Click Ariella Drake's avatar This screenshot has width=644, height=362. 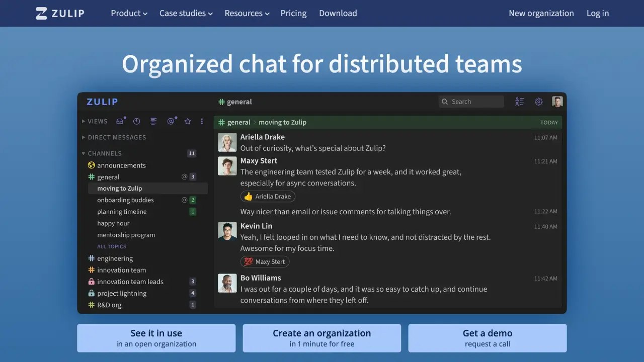227,142
